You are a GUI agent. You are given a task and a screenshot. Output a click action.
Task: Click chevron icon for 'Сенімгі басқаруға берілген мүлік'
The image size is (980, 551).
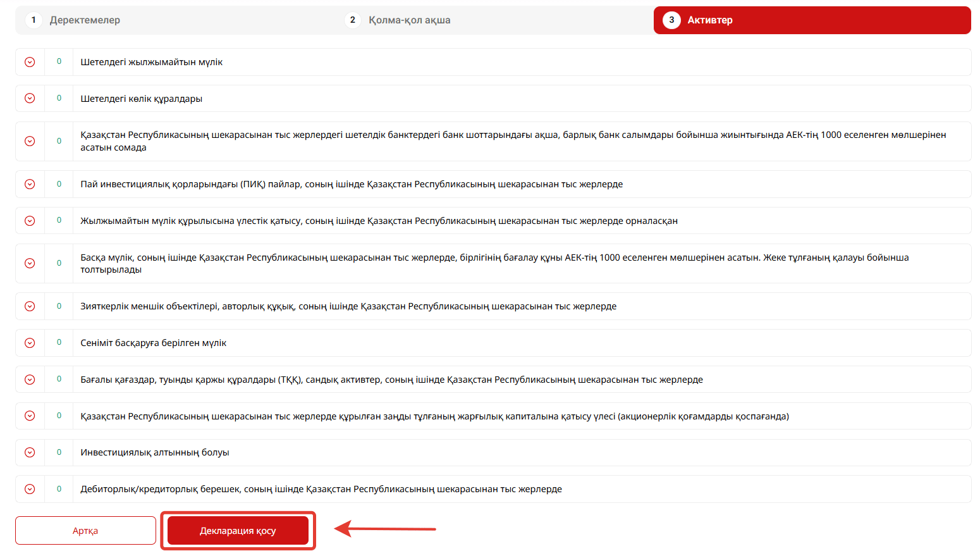30,343
